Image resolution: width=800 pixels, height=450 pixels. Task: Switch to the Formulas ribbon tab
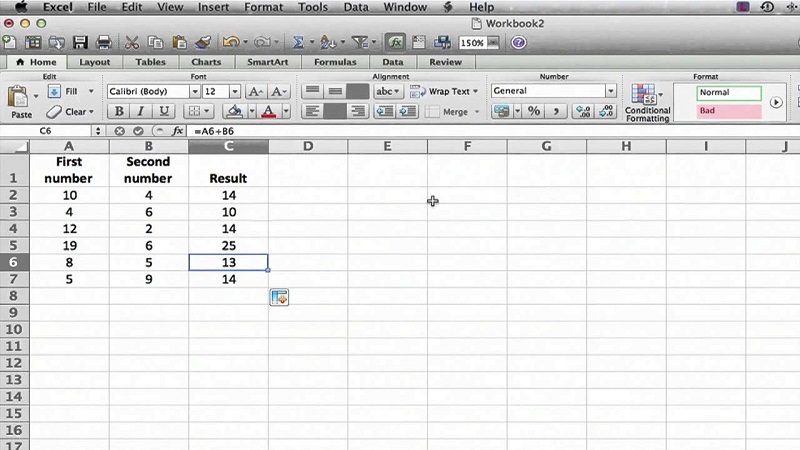(335, 62)
